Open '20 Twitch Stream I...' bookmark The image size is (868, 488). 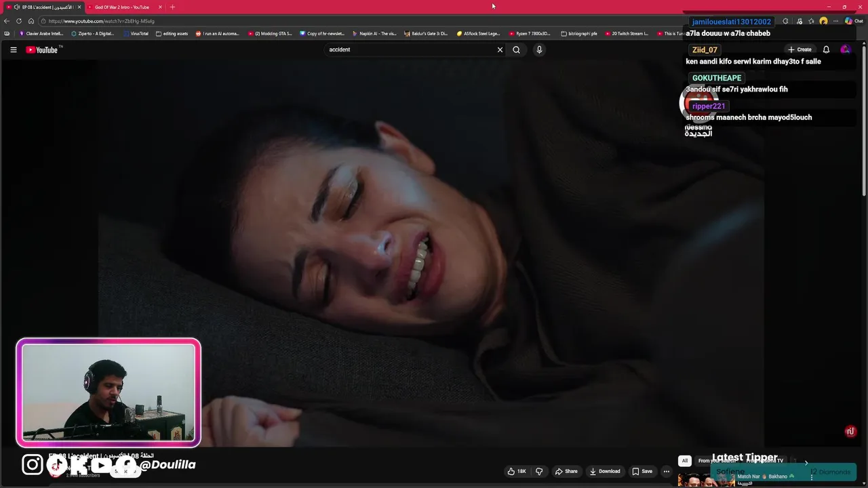point(627,33)
